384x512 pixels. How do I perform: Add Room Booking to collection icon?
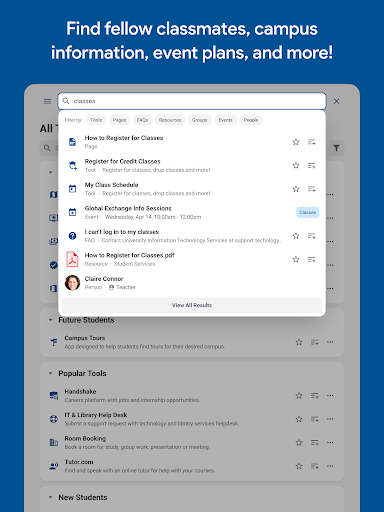tap(315, 443)
